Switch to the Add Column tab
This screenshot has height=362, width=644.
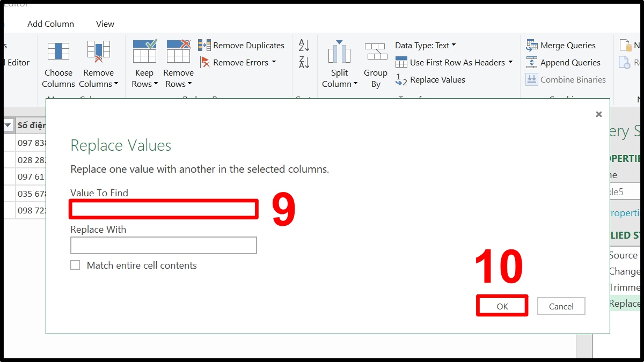coord(50,24)
